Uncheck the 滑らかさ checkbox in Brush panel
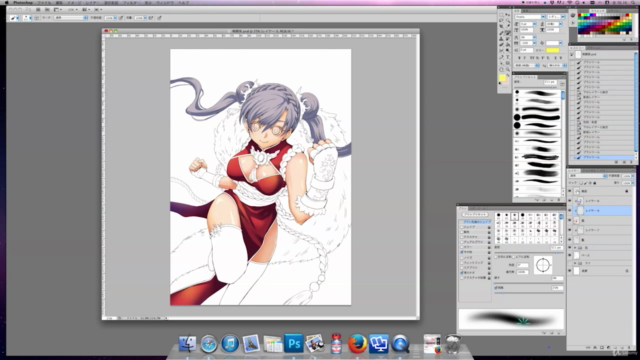Image resolution: width=640 pixels, height=360 pixels. pyautogui.click(x=462, y=273)
